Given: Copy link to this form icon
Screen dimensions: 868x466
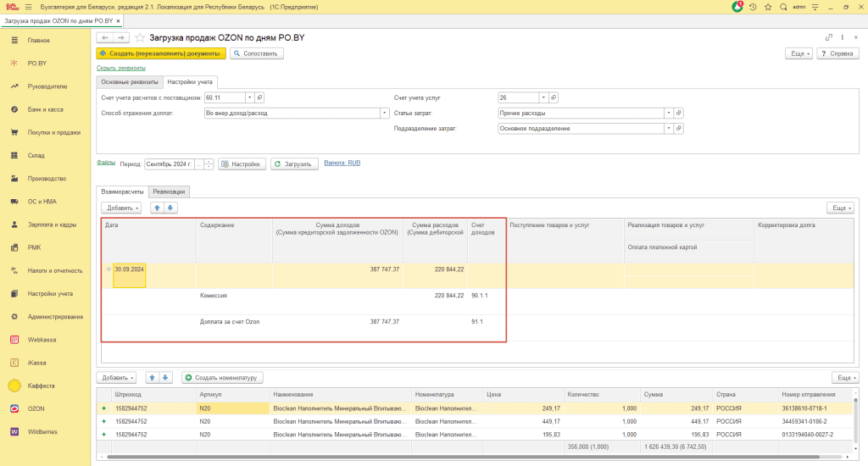Looking at the screenshot, I should (829, 37).
